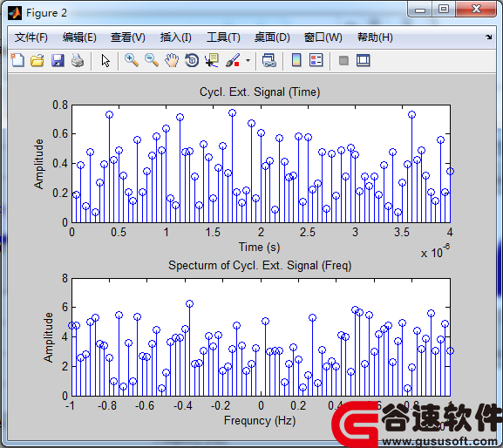The height and width of the screenshot is (448, 503).
Task: Open the 桌面(D) menu
Action: point(272,37)
